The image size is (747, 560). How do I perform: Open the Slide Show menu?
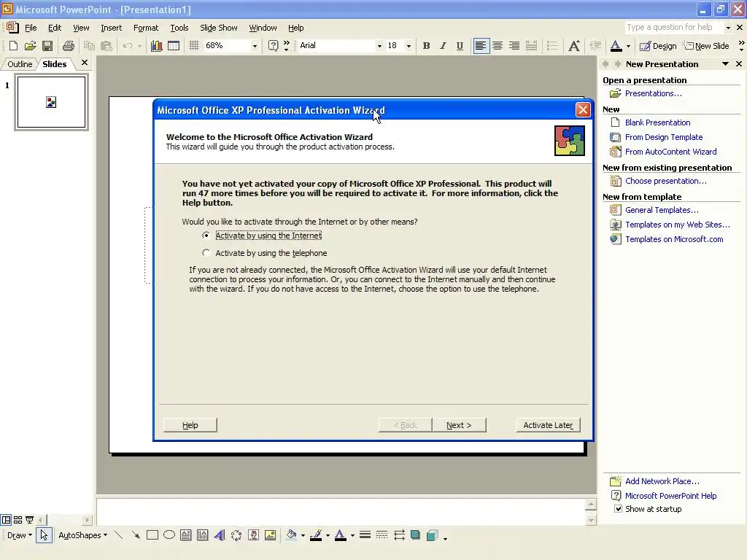pos(219,28)
